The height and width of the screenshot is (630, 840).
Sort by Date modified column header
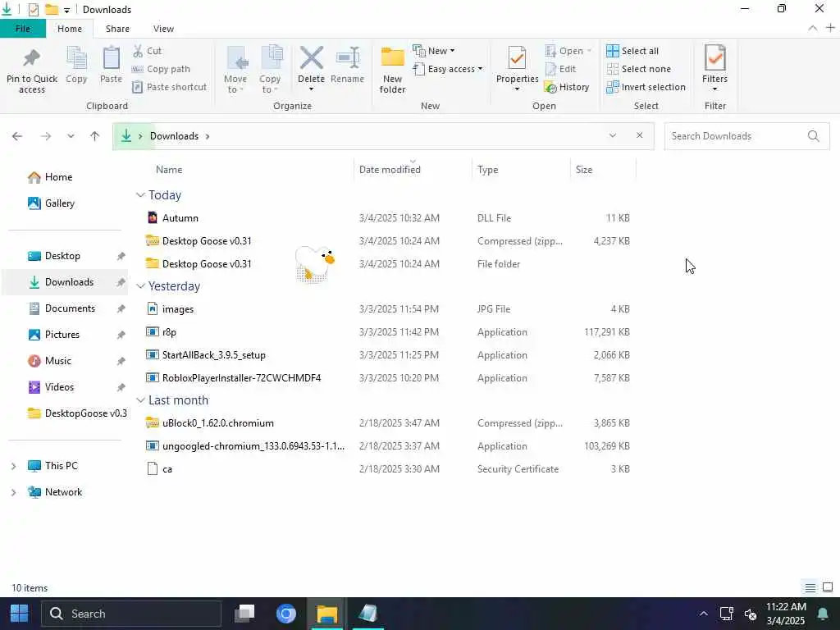[390, 170]
